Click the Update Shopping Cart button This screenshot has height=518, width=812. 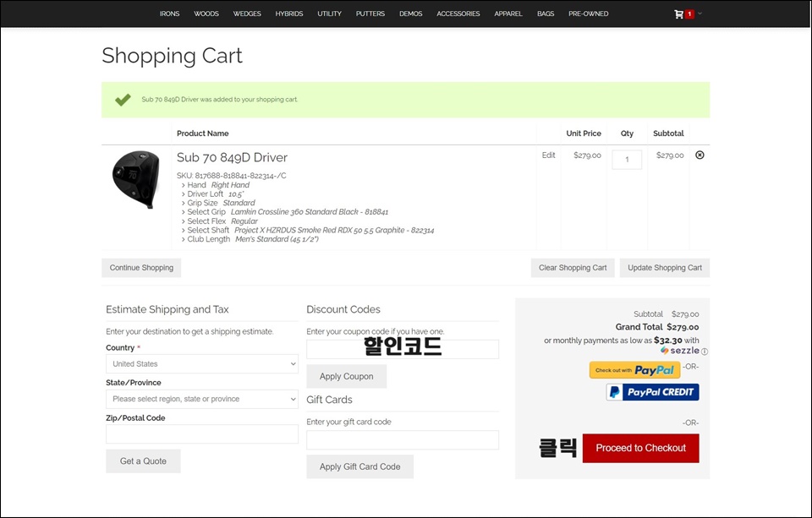click(665, 268)
